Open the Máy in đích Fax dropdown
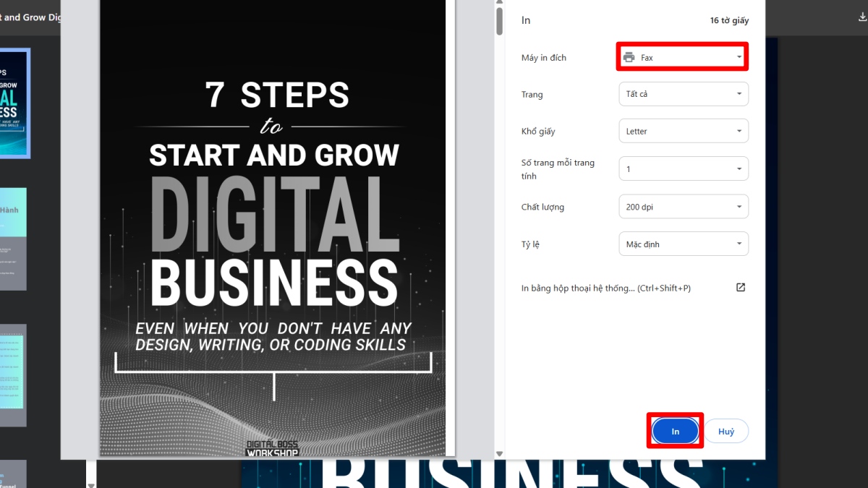The image size is (868, 488). 683,57
